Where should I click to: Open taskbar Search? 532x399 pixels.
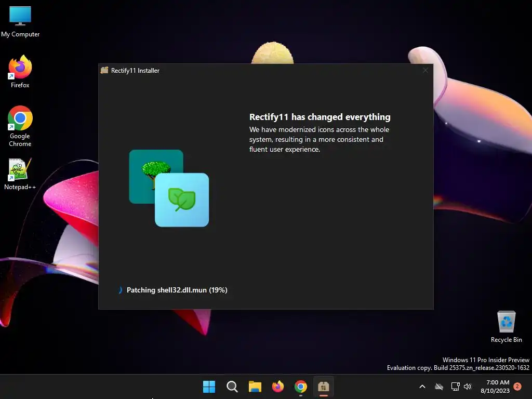(x=232, y=387)
